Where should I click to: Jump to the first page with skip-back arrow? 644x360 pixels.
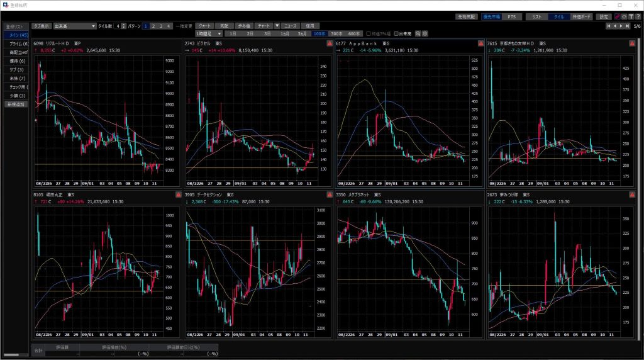[608, 26]
